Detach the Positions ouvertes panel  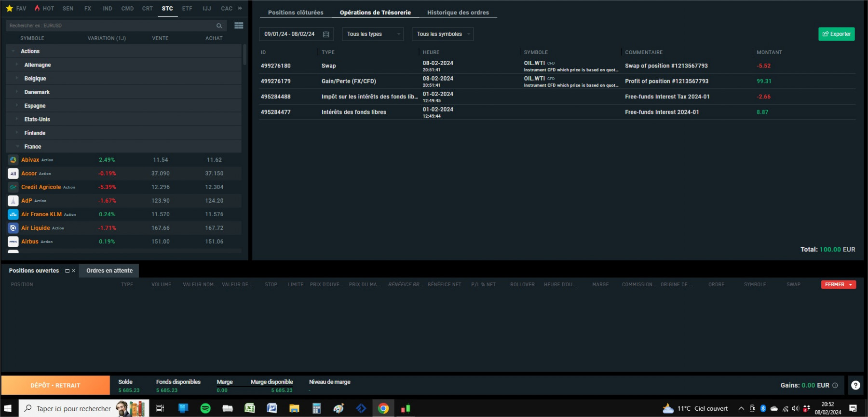pos(68,271)
